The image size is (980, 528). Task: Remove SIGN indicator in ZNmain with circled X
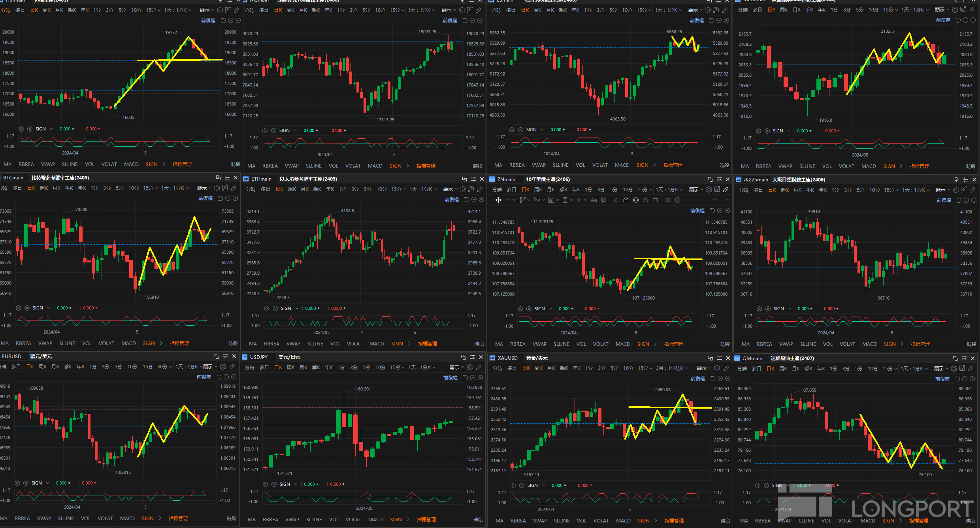[529, 309]
